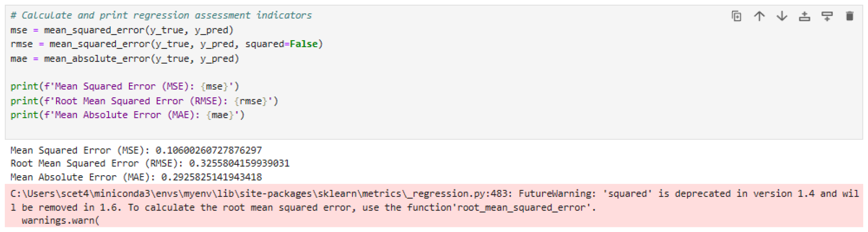868x232 pixels.
Task: Move the cell up
Action: 759,16
